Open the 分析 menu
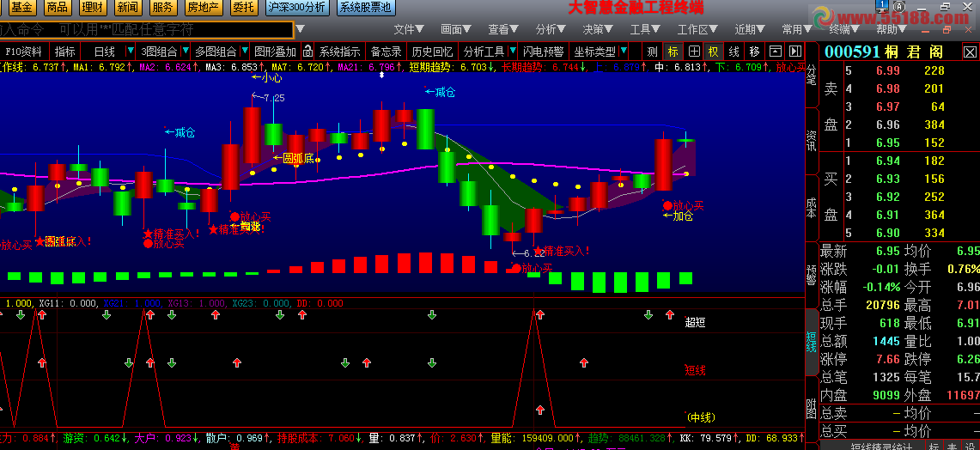Image resolution: width=980 pixels, height=450 pixels. coord(551,29)
